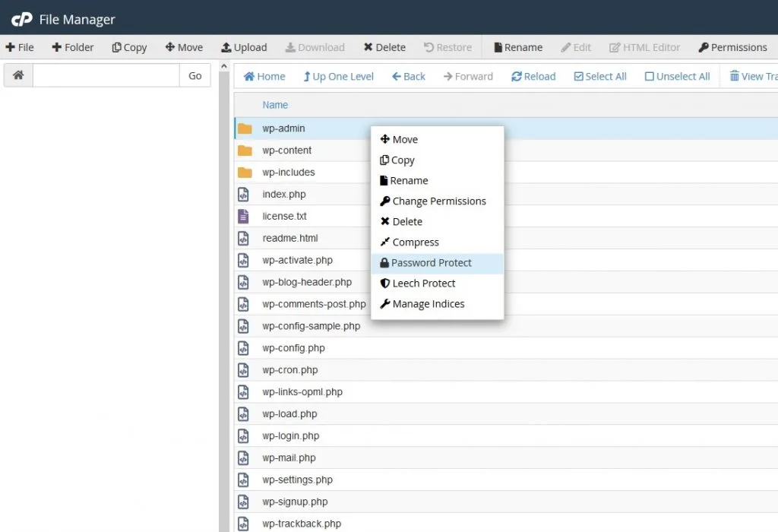This screenshot has height=532, width=778.
Task: Click the Go button
Action: pos(195,75)
